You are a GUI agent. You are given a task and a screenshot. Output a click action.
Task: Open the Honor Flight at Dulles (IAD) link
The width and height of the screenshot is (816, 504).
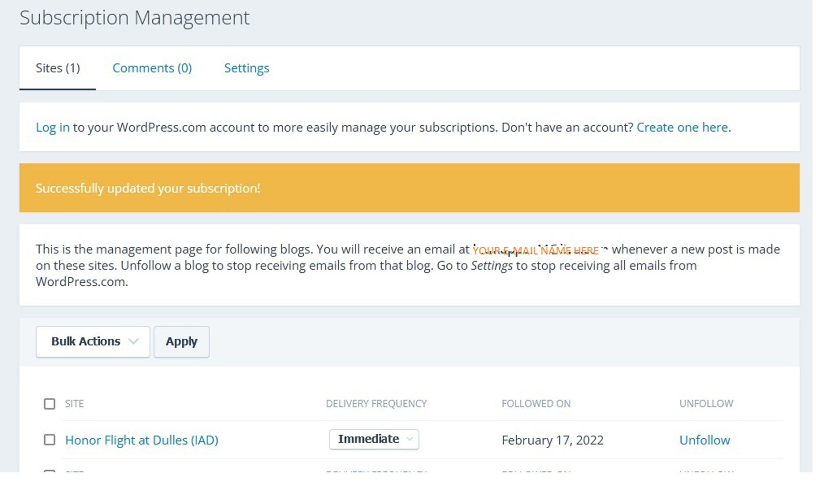pos(141,440)
